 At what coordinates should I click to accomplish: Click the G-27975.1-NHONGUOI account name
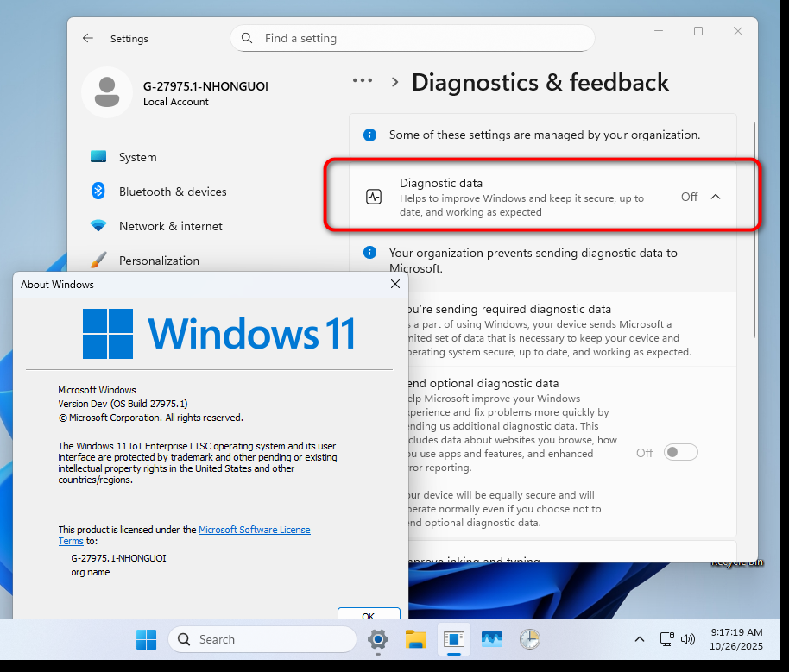(x=205, y=86)
